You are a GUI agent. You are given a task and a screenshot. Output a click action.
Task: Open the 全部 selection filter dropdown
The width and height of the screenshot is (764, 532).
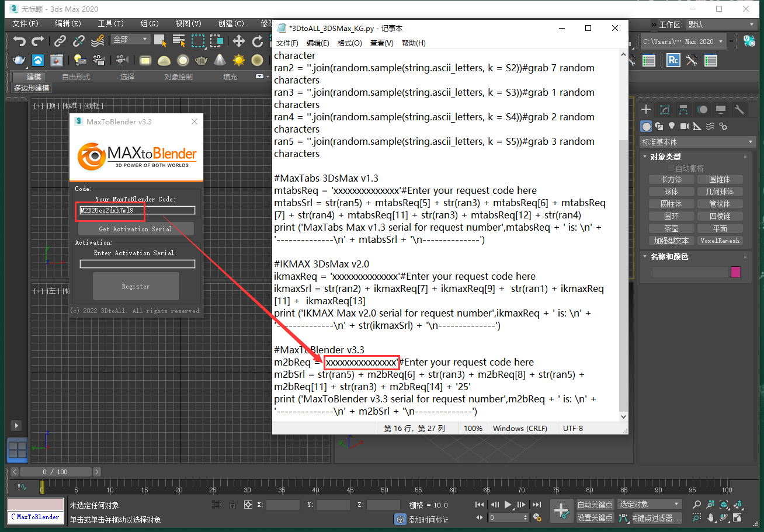131,39
